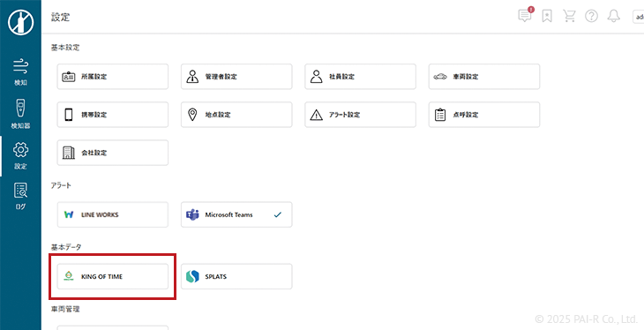Open the 検知器 sidebar section
Screen dimensions: 644x330
(20, 114)
